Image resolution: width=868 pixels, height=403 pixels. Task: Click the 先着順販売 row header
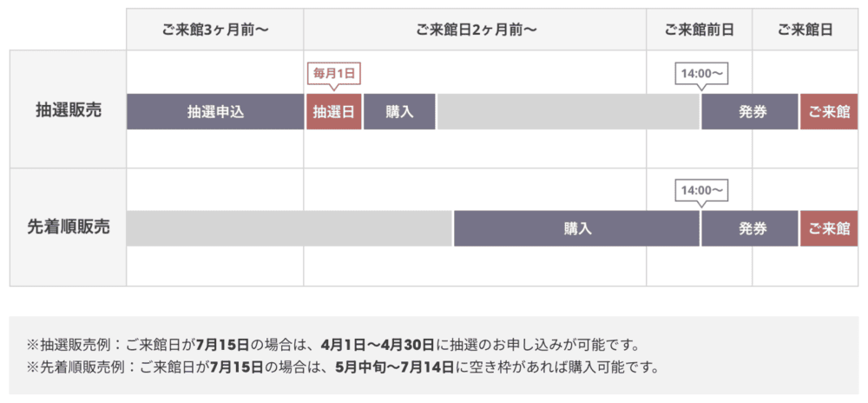(x=68, y=228)
